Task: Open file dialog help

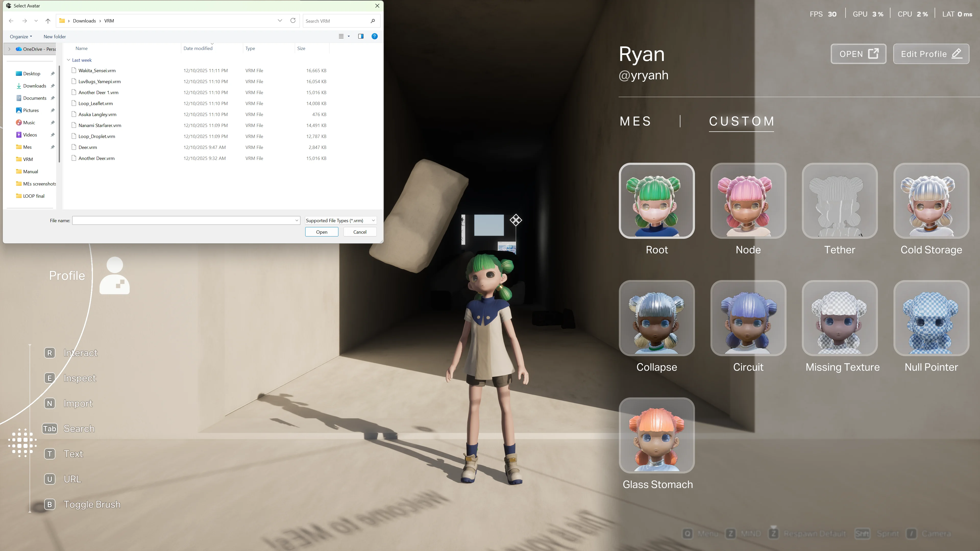Action: [375, 36]
